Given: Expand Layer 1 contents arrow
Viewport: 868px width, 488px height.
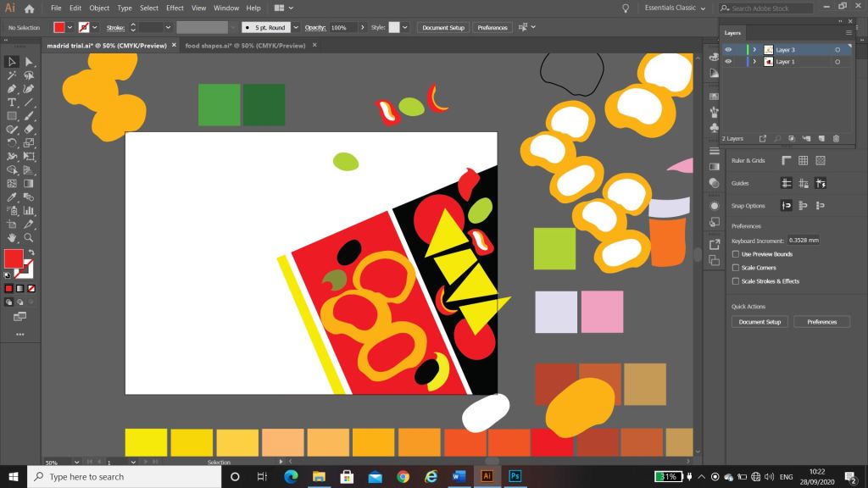Looking at the screenshot, I should click(x=754, y=62).
